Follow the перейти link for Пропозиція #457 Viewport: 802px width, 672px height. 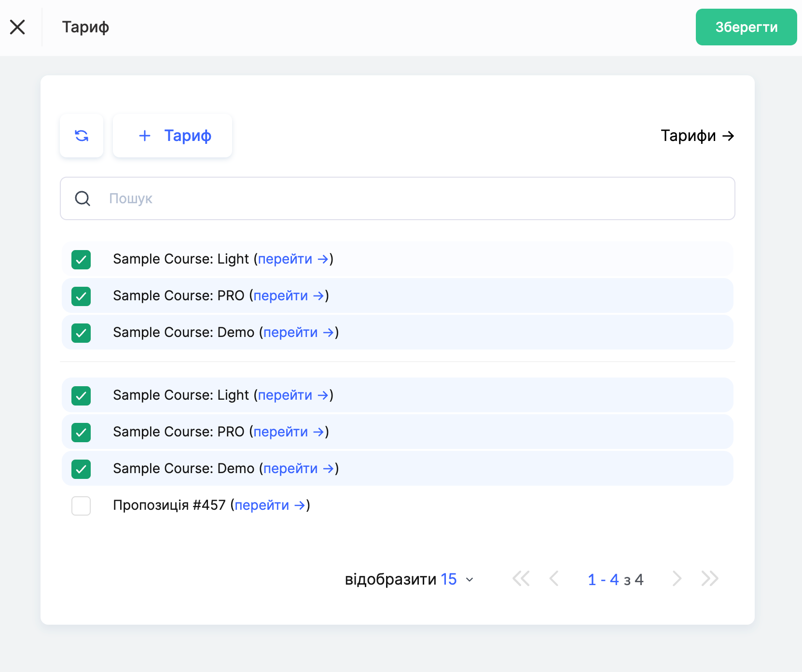[270, 505]
